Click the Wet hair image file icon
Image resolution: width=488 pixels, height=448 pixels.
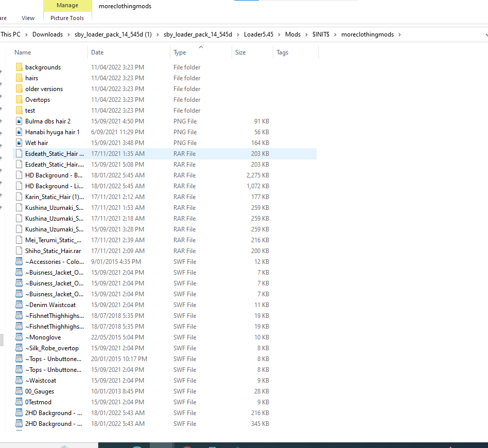pyautogui.click(x=19, y=143)
